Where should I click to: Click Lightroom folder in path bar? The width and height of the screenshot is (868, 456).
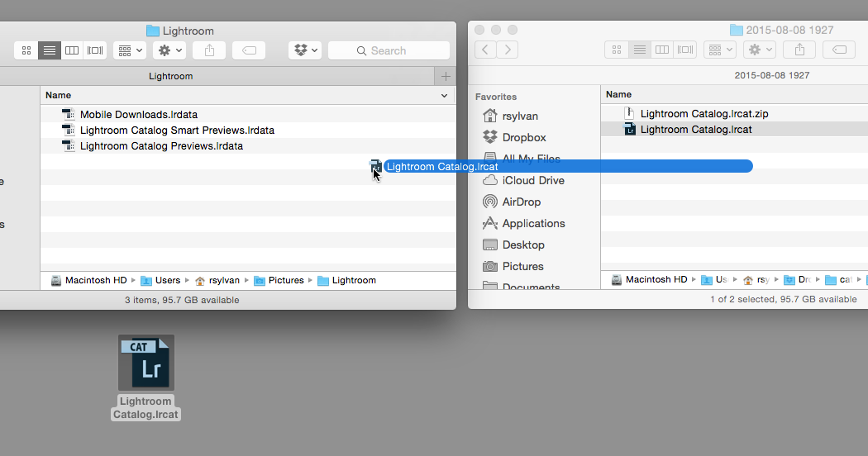[346, 280]
